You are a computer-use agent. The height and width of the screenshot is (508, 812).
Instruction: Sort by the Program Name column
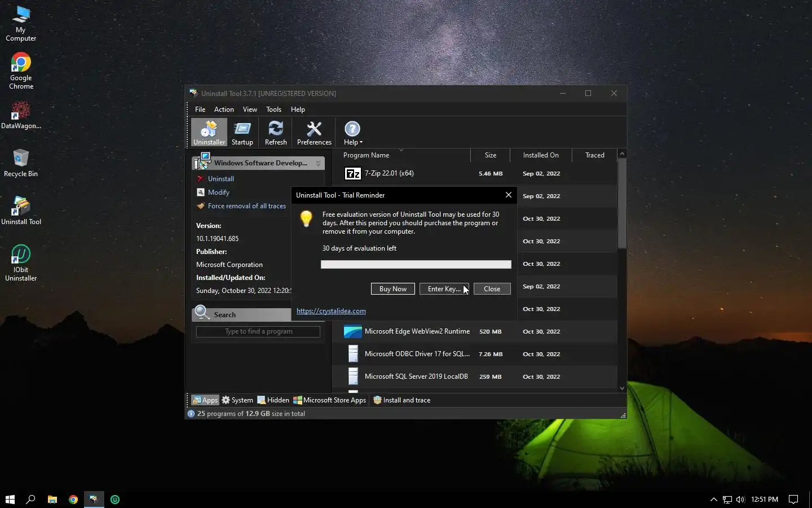point(366,155)
